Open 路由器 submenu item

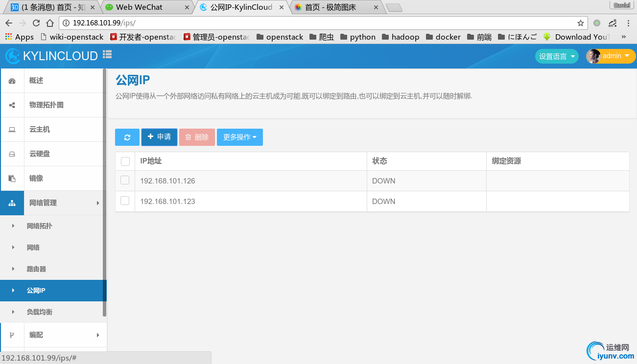pyautogui.click(x=36, y=269)
